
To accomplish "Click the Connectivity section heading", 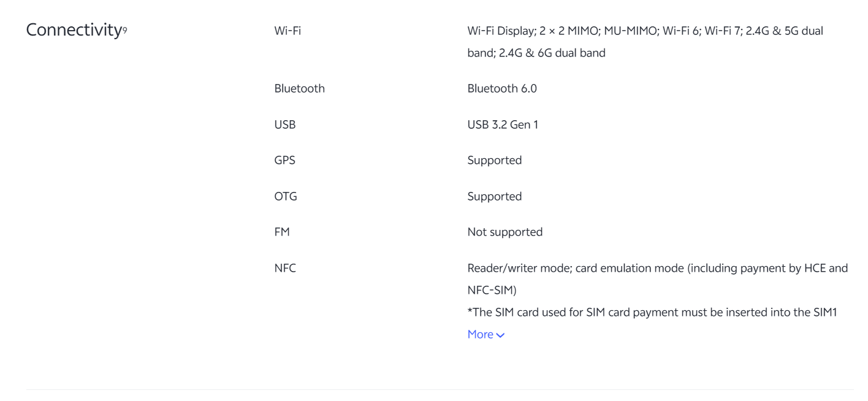I will [71, 29].
